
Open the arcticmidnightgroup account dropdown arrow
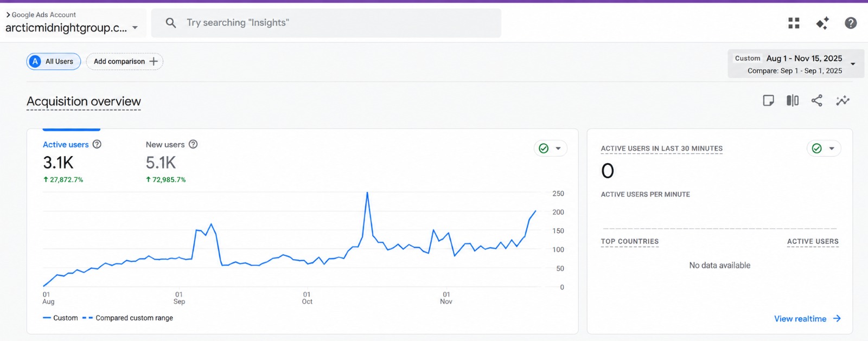[x=135, y=28]
